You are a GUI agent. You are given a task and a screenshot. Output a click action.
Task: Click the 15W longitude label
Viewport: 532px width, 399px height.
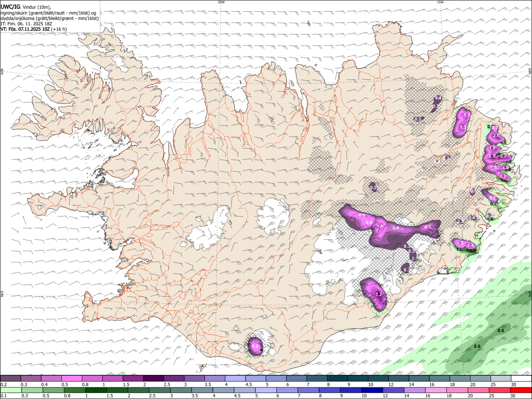click(x=440, y=2)
